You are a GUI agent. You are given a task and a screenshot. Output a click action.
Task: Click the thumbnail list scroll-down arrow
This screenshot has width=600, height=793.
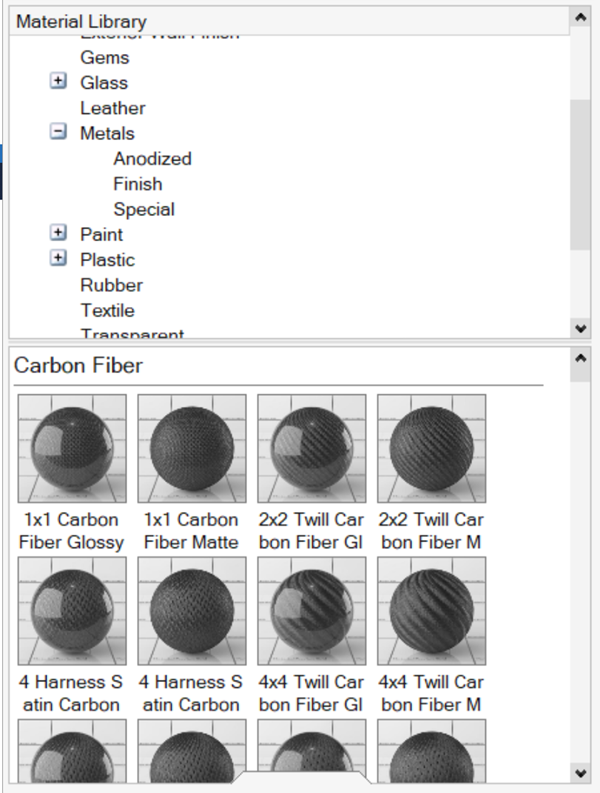(580, 772)
